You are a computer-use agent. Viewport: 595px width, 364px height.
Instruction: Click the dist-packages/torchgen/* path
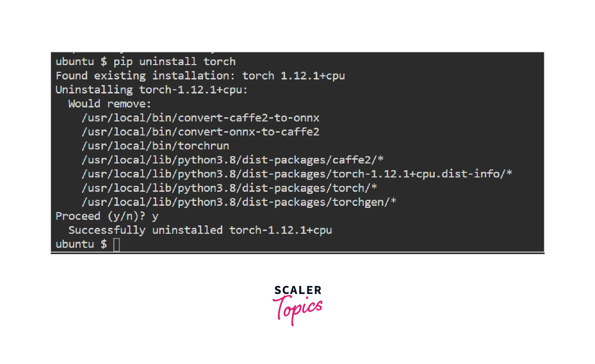tap(239, 202)
